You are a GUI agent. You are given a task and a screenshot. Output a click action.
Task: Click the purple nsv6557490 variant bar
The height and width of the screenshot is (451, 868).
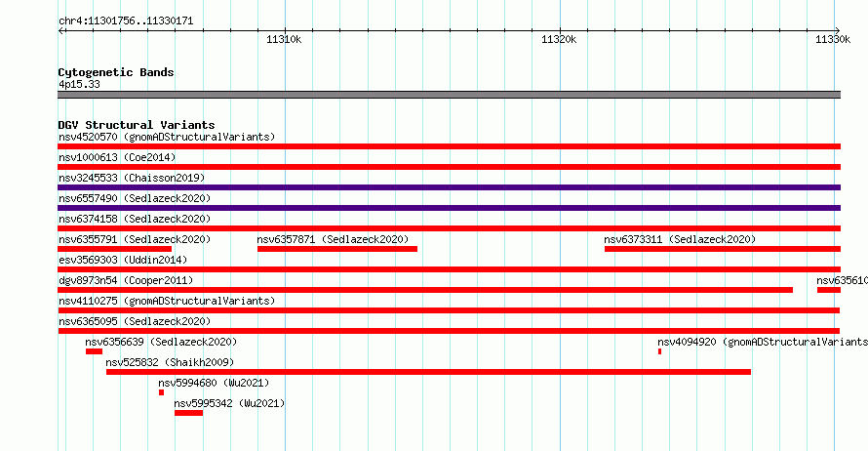click(449, 208)
